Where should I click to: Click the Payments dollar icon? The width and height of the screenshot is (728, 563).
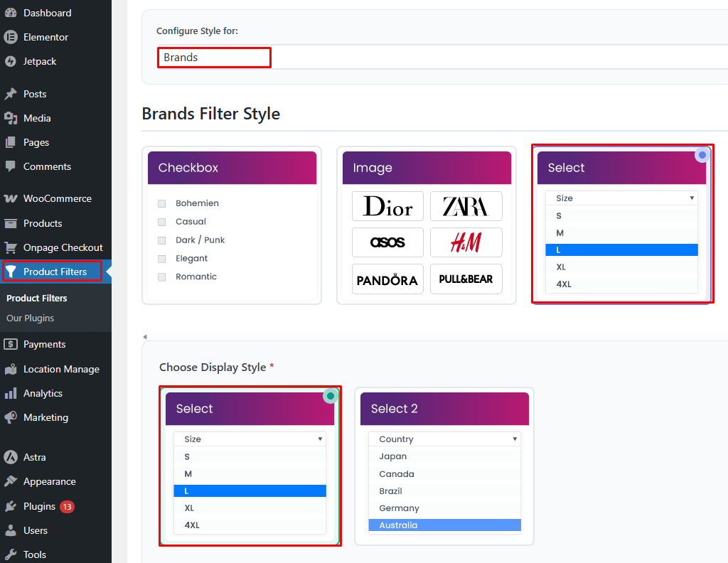[x=11, y=344]
